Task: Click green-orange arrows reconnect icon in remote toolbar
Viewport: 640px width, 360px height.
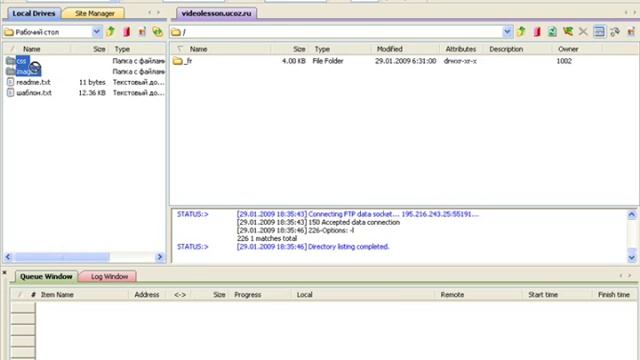Action: coord(568,31)
